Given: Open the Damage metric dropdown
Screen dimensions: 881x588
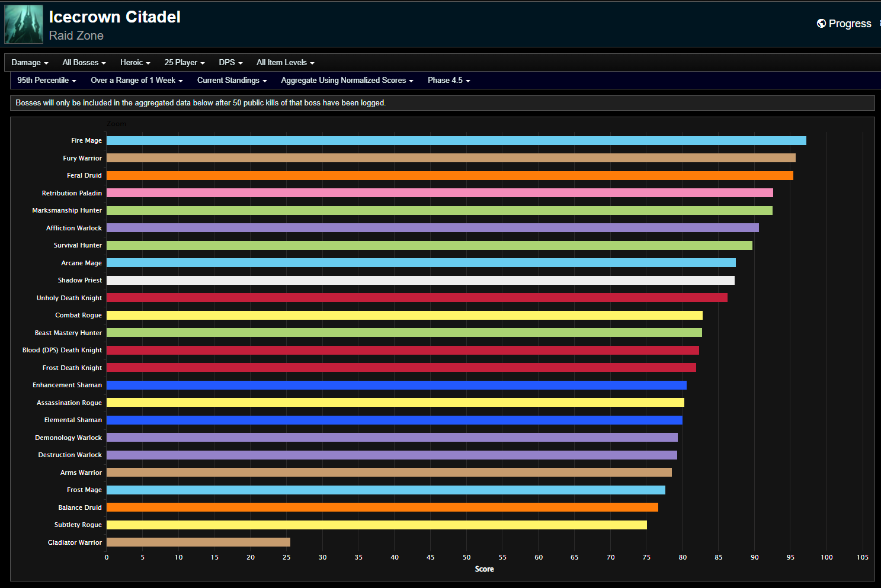Looking at the screenshot, I should click(28, 62).
